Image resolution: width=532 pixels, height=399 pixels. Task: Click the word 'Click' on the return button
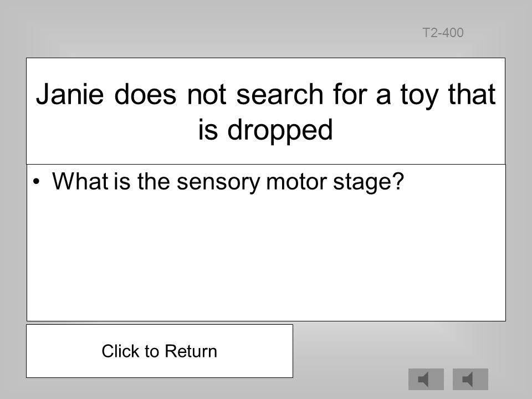coord(121,351)
